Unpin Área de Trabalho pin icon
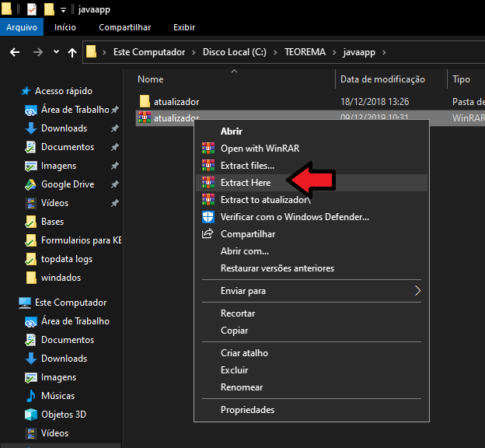This screenshot has height=448, width=485. point(115,110)
